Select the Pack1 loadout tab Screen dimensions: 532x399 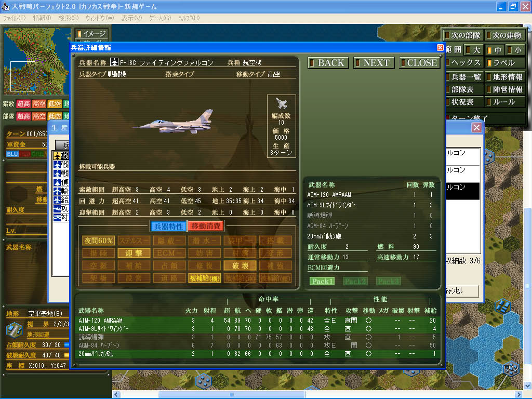point(322,281)
